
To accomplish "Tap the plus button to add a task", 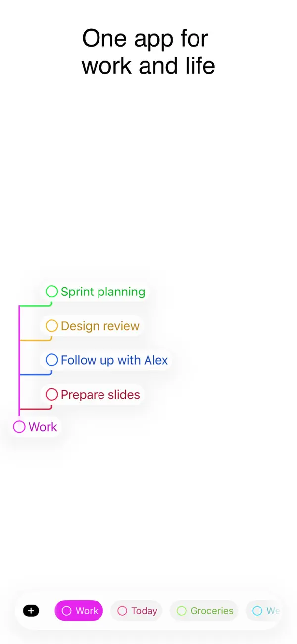I will [x=31, y=611].
